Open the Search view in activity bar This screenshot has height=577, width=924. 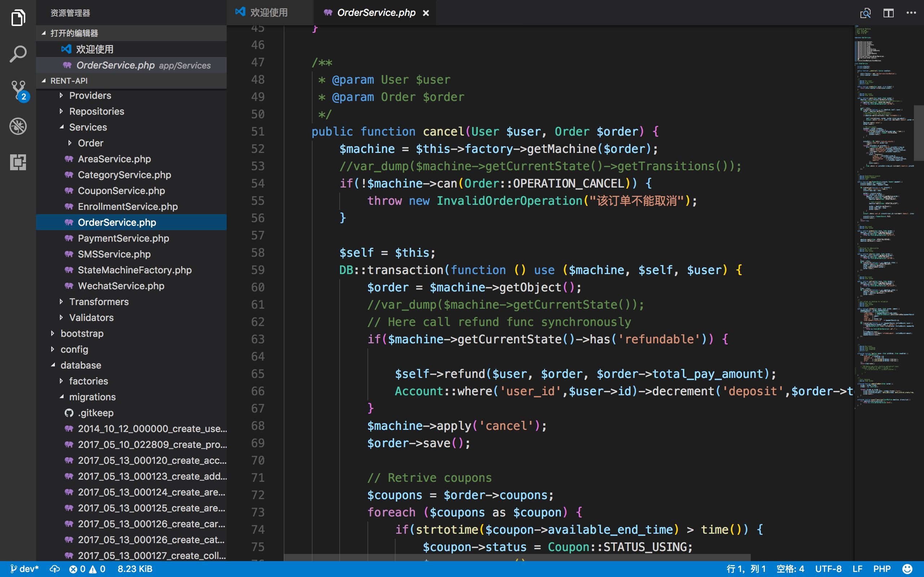pyautogui.click(x=18, y=54)
